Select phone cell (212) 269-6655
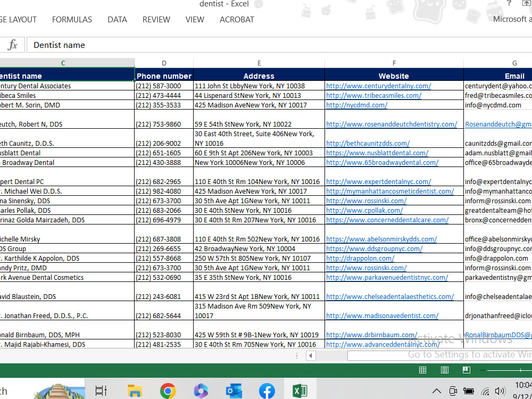This screenshot has width=532, height=399. (164, 248)
